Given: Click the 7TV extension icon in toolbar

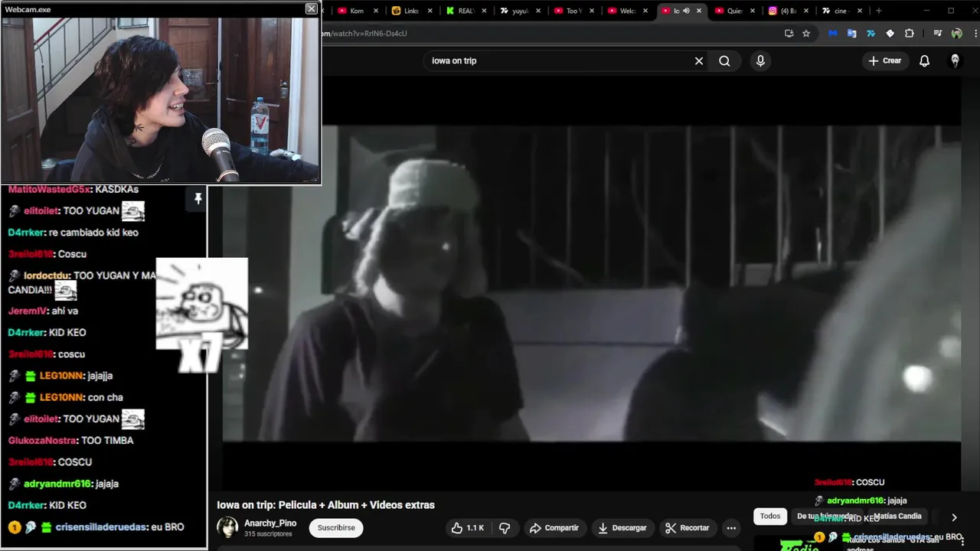Looking at the screenshot, I should (871, 34).
